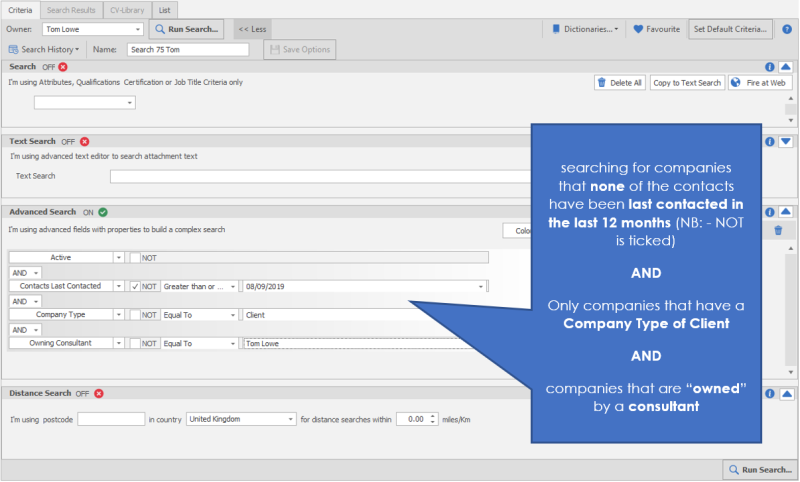Open the CV-Library tab

point(125,9)
